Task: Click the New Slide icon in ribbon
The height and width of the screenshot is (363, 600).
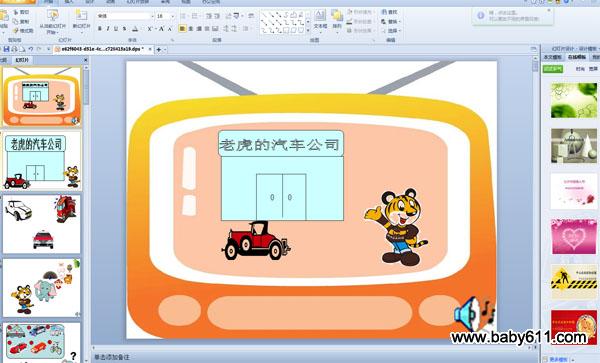Action: click(x=81, y=20)
